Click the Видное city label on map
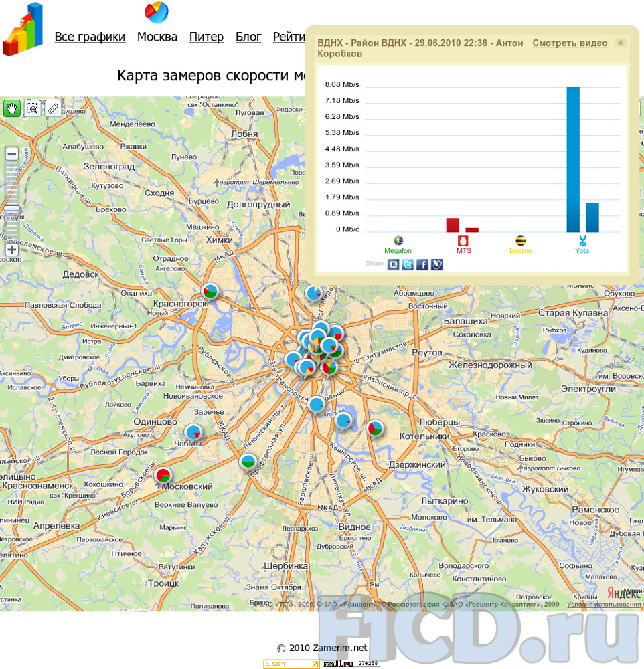 [x=355, y=527]
